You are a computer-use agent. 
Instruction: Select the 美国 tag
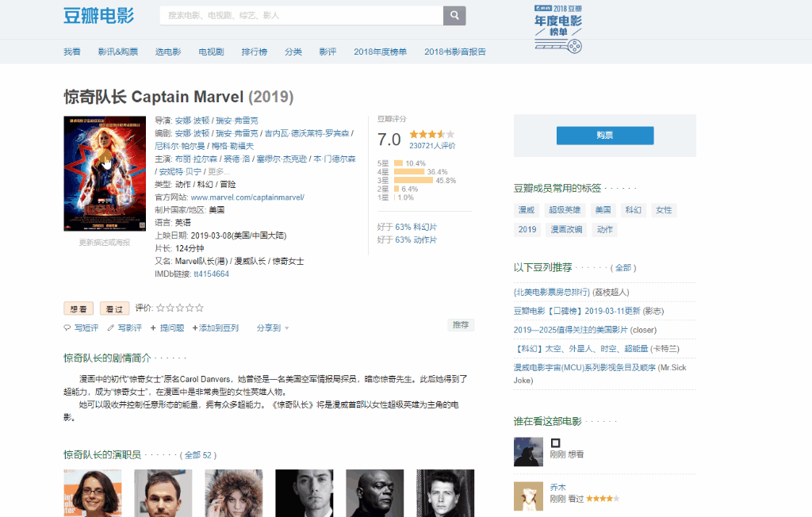click(603, 210)
